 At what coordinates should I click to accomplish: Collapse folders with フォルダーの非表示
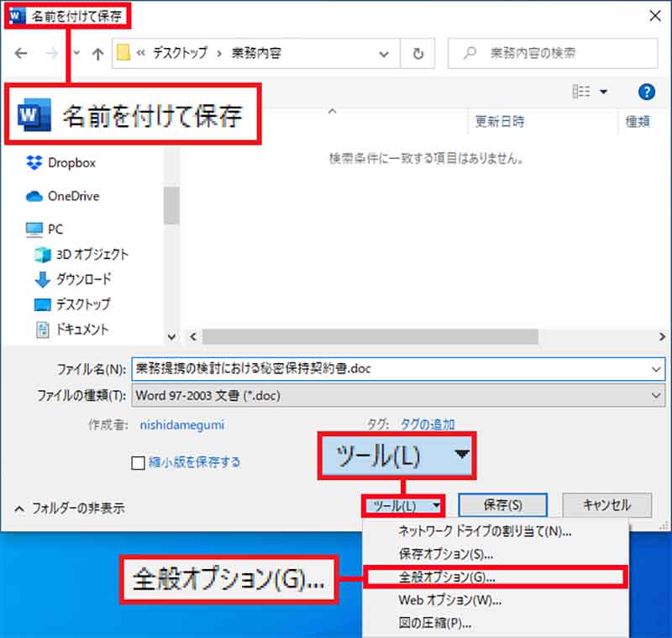70,509
